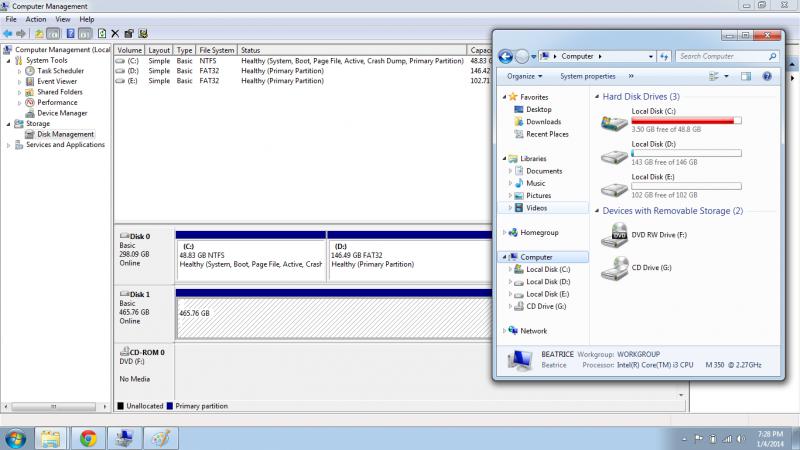800x450 pixels.
Task: Click the CD-ROM 0 label
Action: coord(146,352)
